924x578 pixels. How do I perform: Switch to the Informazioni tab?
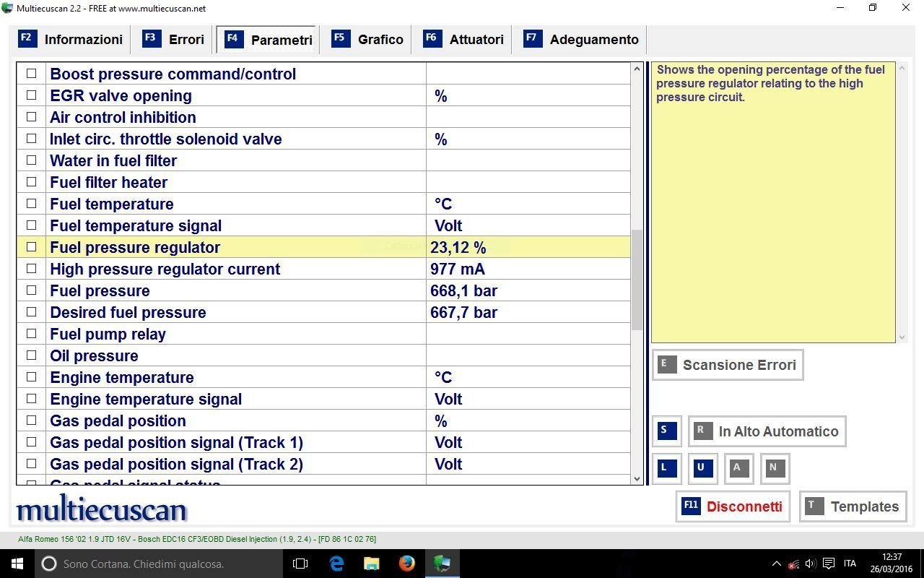click(x=71, y=40)
